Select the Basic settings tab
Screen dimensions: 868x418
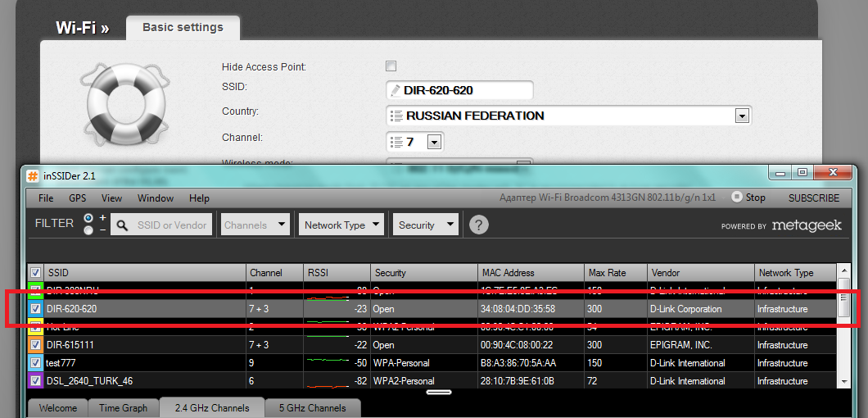(183, 27)
